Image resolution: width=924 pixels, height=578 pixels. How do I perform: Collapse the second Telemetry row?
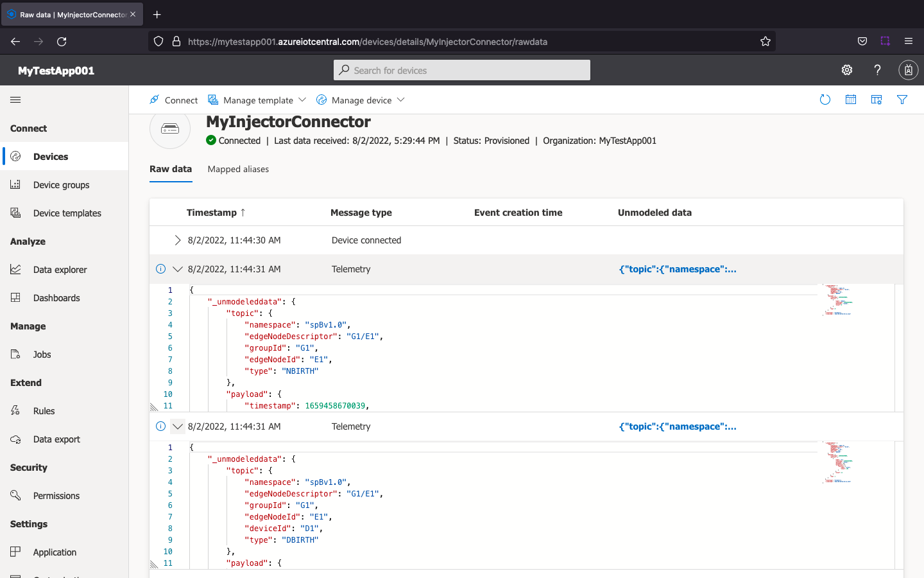point(178,426)
